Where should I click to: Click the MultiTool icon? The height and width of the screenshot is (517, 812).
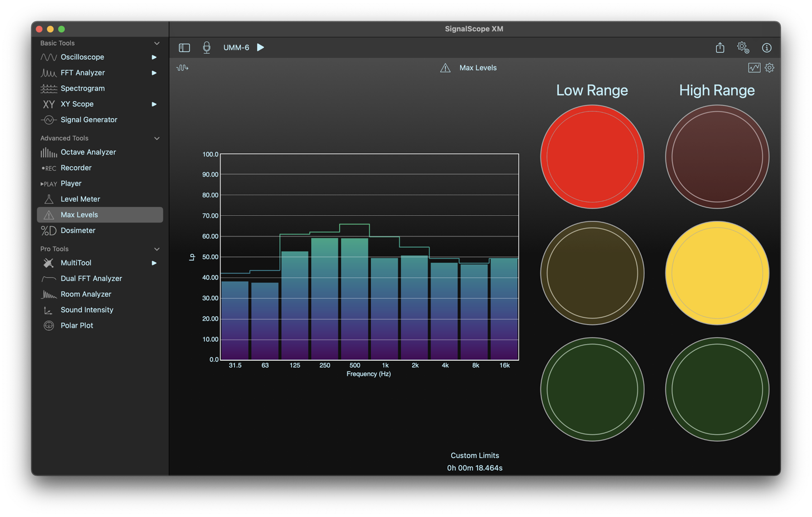tap(49, 263)
